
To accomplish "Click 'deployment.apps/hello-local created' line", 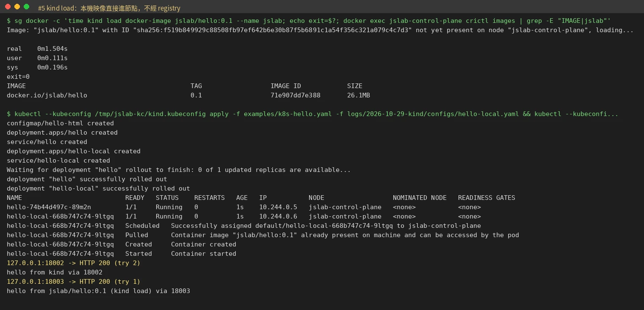I will 74,151.
